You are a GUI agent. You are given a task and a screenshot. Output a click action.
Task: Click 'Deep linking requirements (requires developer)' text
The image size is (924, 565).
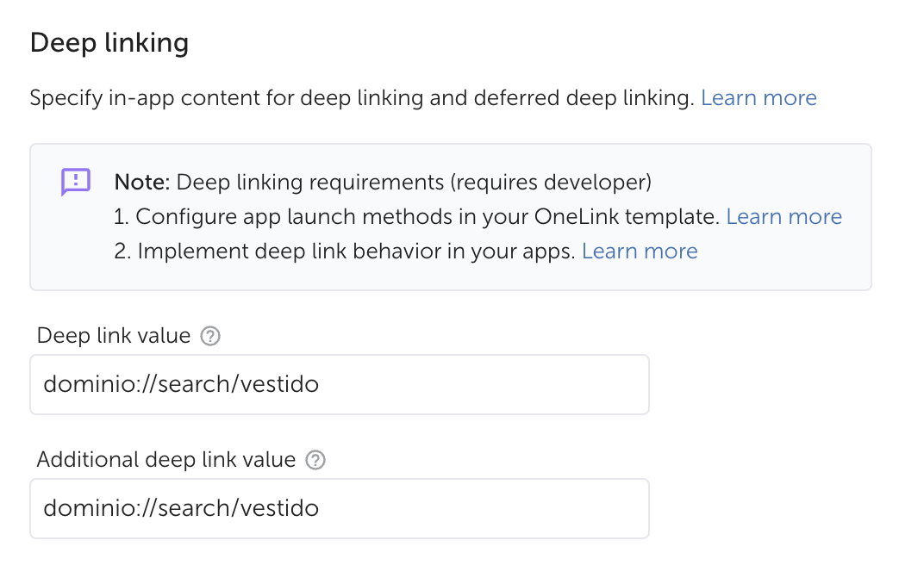click(x=414, y=183)
